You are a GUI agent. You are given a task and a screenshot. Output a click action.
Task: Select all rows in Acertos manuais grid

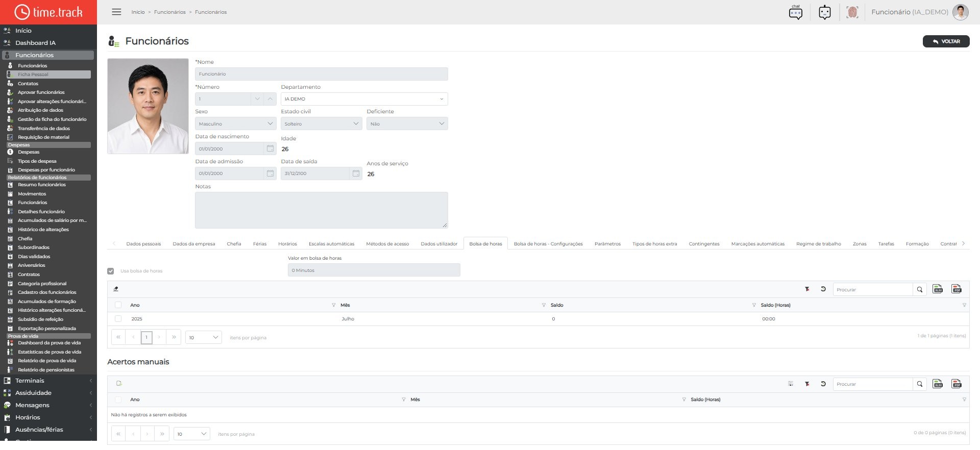[x=118, y=399]
